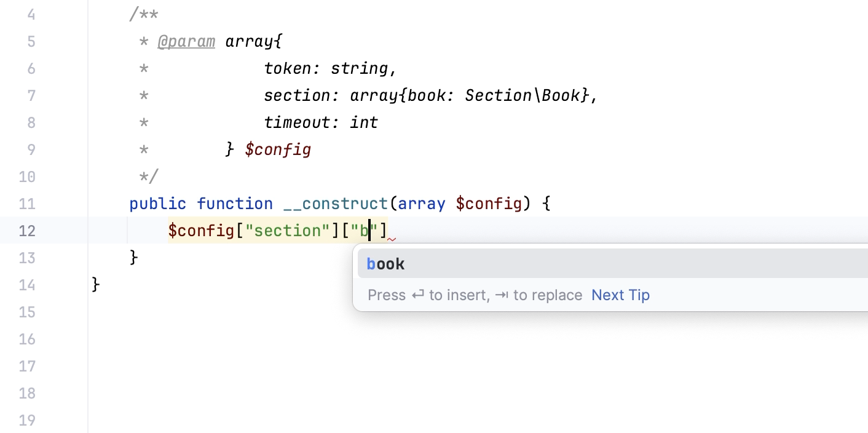
Task: Click line number 14 in gutter
Action: pos(27,285)
